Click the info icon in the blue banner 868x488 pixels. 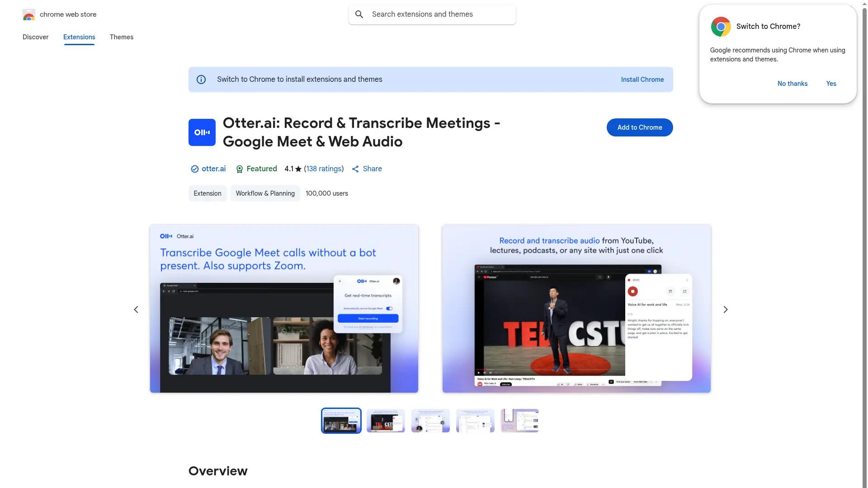(201, 80)
